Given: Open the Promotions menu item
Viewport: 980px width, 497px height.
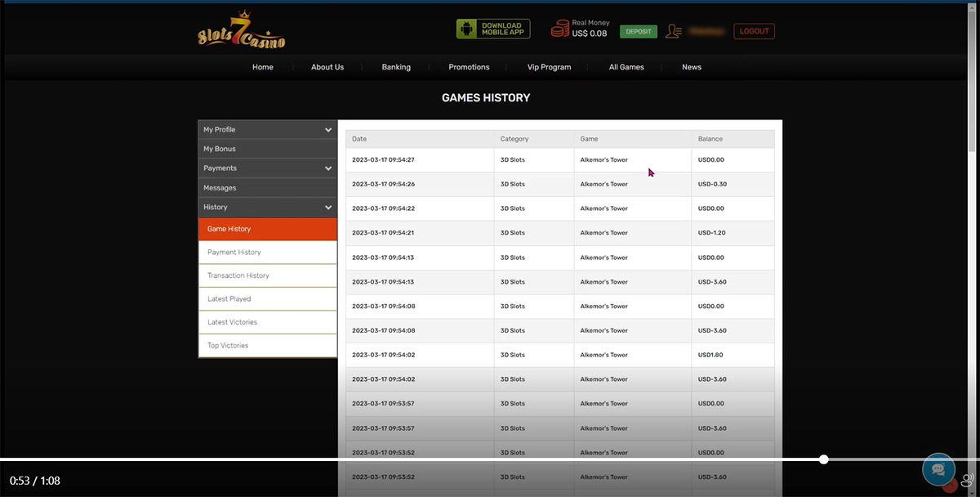Looking at the screenshot, I should point(469,67).
